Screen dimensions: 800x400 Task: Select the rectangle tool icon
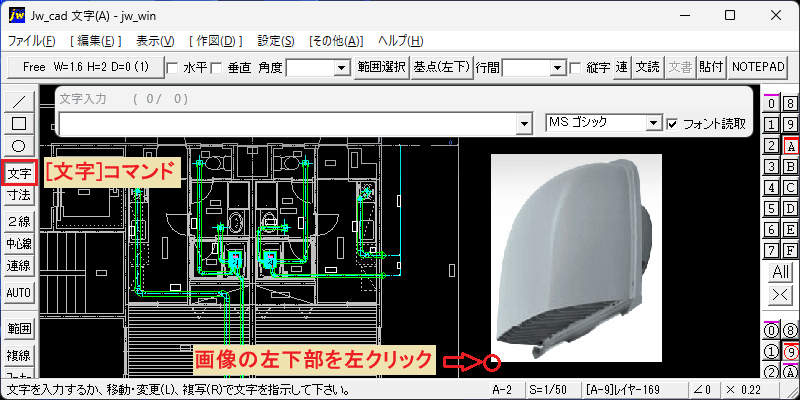coord(19,123)
